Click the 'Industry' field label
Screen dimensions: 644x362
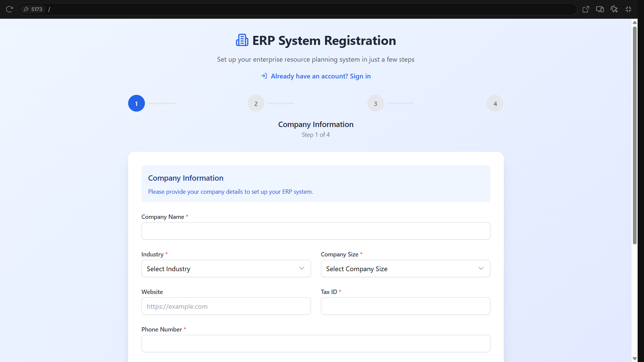pos(152,254)
